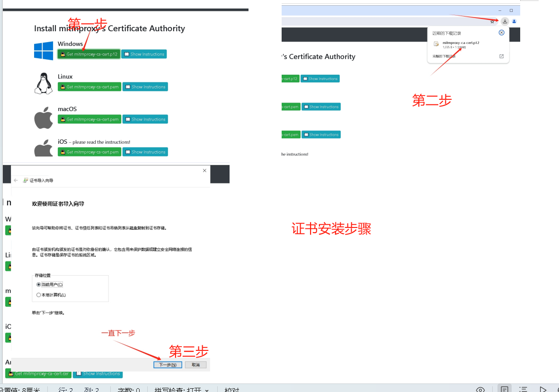
Task: Minimize the browser window in second screenshot
Action: click(x=500, y=10)
